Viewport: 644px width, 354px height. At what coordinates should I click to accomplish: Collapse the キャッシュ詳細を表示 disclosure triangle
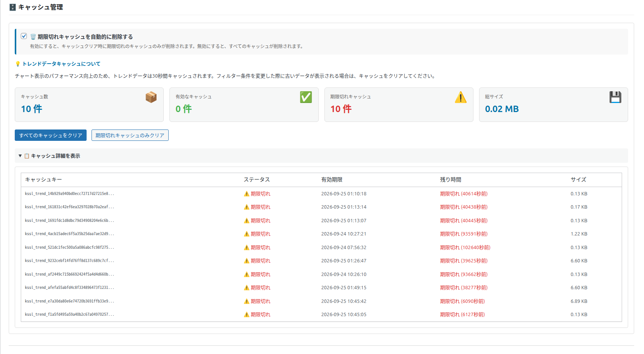(x=20, y=156)
